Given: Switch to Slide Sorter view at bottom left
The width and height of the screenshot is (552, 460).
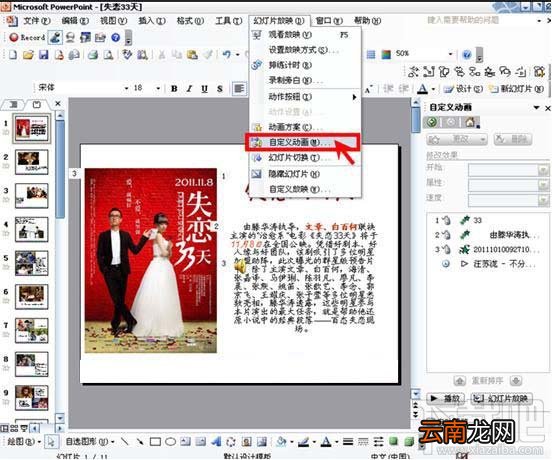Looking at the screenshot, I should coord(14,428).
